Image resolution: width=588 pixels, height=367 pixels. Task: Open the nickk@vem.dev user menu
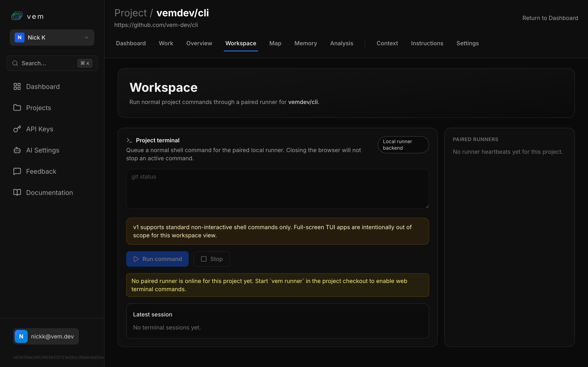[x=46, y=336]
